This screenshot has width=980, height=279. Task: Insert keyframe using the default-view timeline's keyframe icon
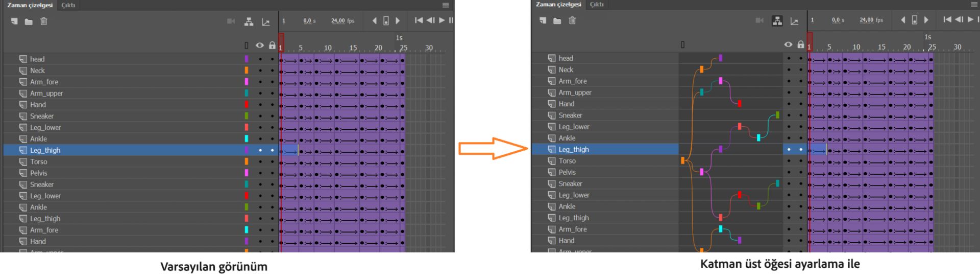pos(386,21)
